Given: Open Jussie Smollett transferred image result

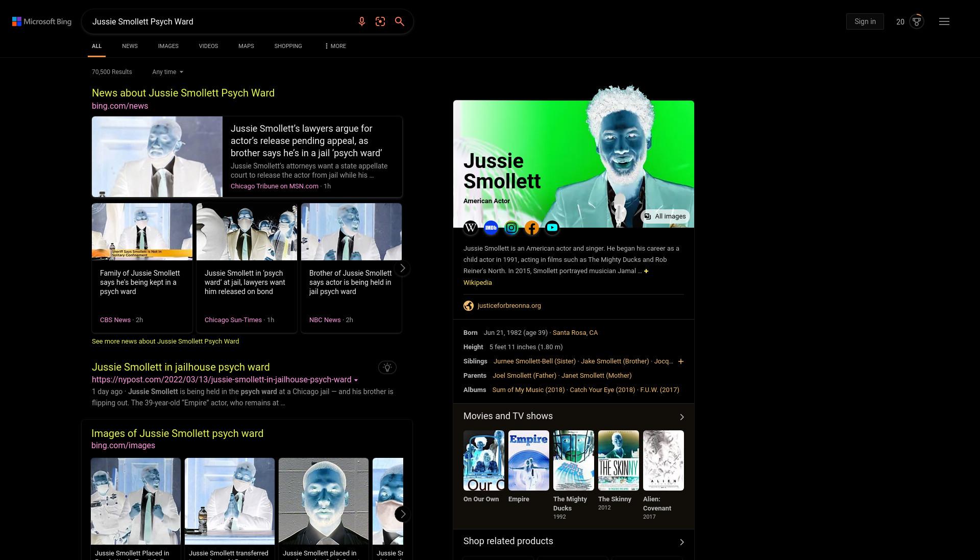Looking at the screenshot, I should [230, 501].
